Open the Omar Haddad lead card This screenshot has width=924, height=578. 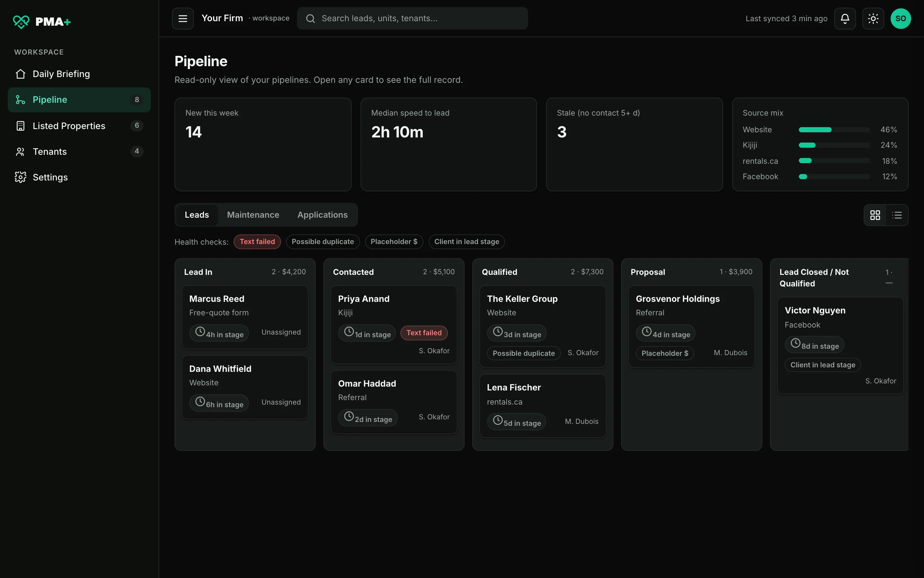[394, 402]
